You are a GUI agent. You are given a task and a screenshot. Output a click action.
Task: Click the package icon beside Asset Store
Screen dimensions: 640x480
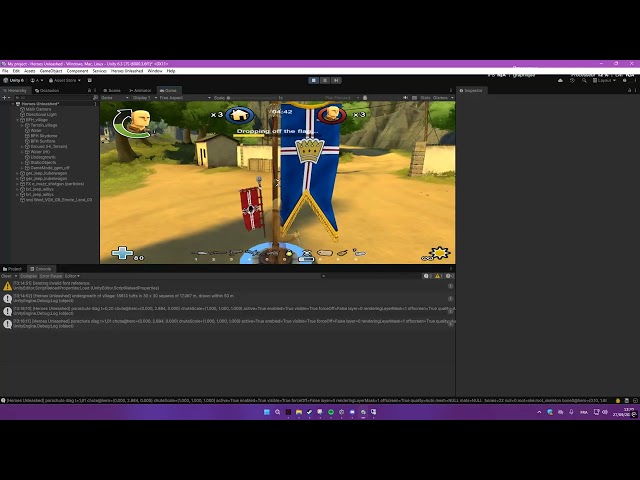[x=90, y=80]
